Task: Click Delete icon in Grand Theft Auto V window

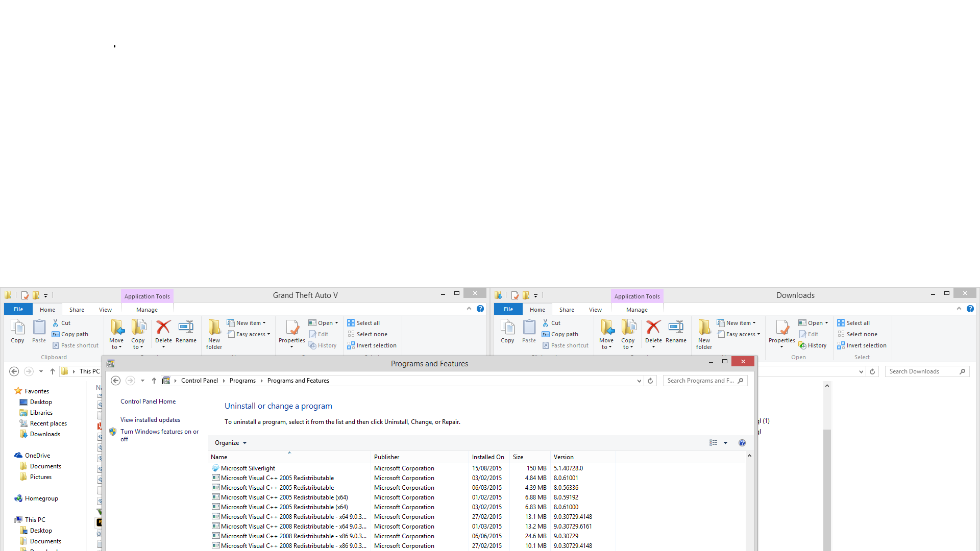Action: point(163,328)
